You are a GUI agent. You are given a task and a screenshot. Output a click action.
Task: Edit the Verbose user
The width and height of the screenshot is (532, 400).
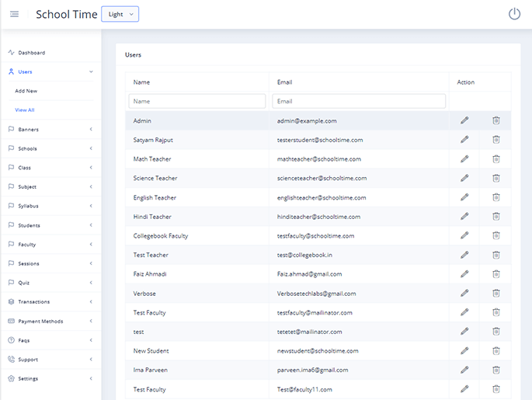(464, 293)
